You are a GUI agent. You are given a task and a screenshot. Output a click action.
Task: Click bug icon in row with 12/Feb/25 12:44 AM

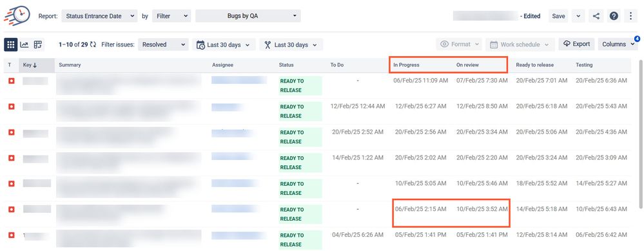point(12,107)
